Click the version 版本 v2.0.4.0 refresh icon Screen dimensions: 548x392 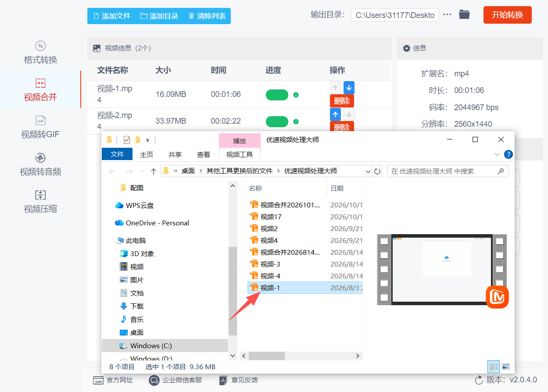(x=479, y=380)
